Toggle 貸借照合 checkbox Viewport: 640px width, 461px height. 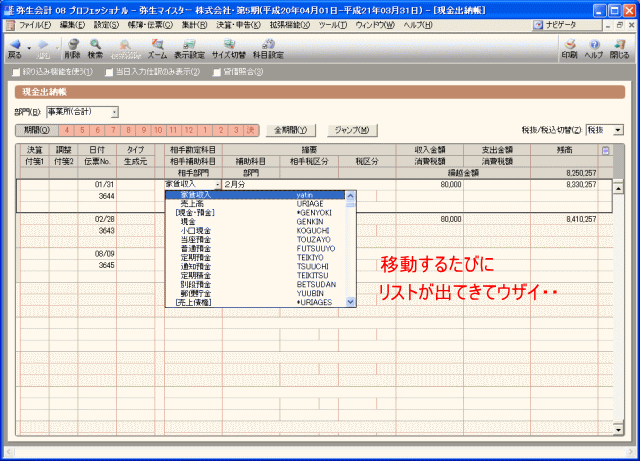coord(217,72)
